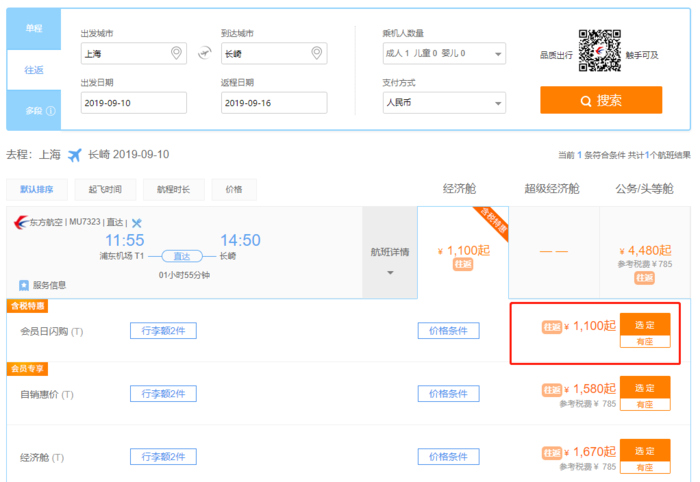Click the China Eastern airline logo

click(22, 222)
